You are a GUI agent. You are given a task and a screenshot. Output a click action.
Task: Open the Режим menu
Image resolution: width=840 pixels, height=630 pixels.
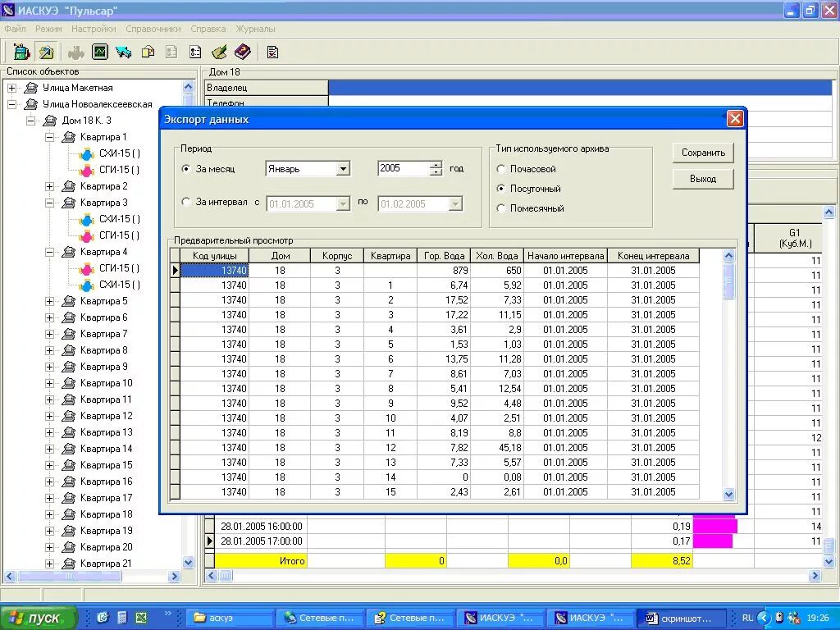48,29
